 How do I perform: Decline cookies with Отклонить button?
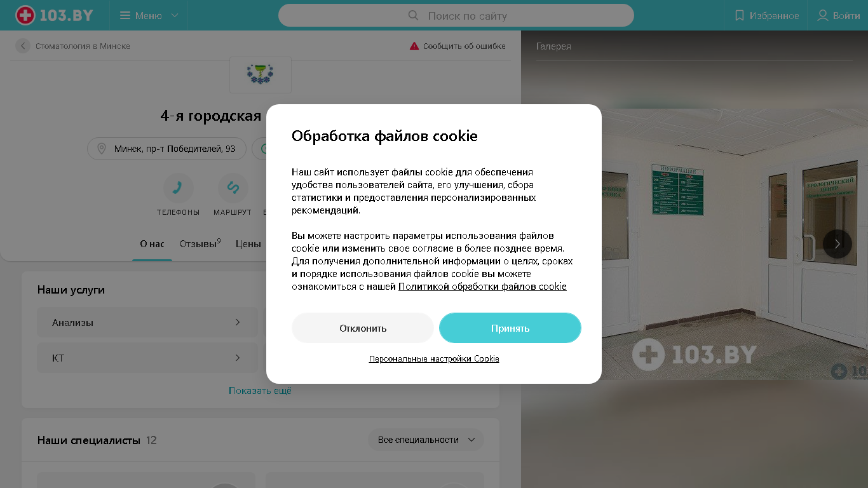point(363,328)
